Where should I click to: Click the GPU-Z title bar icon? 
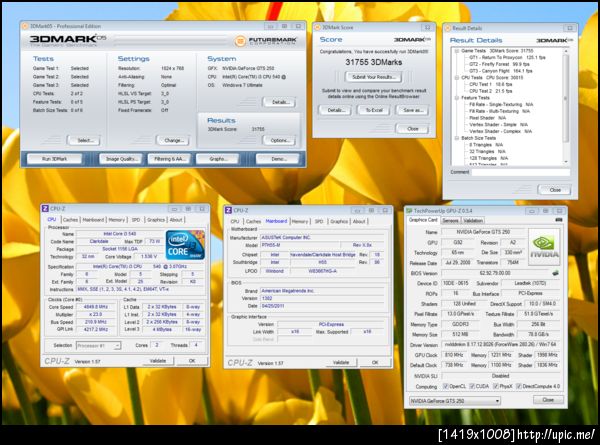coord(409,210)
